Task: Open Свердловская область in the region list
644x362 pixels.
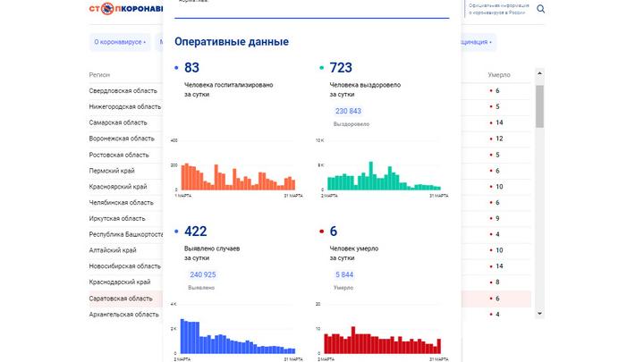Action: coord(123,91)
